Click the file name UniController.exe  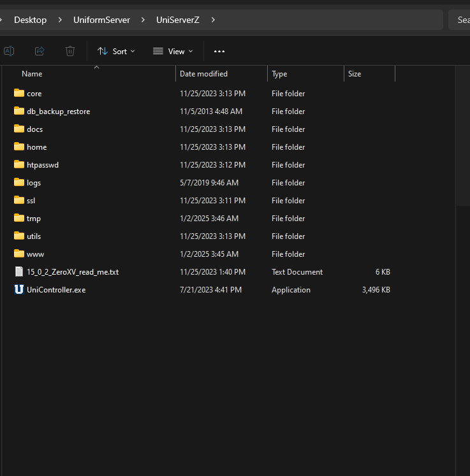tap(56, 290)
